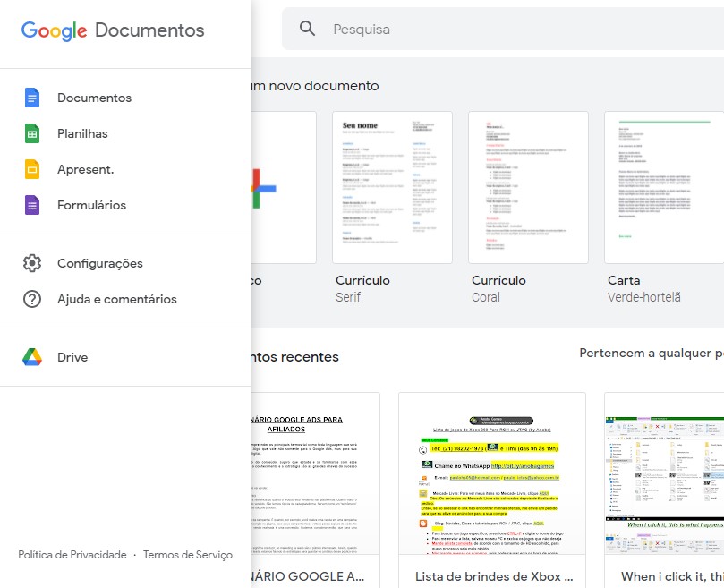Viewport: 724px width, 588px height.
Task: Click the colorful plus blank document icon
Action: pos(263,189)
